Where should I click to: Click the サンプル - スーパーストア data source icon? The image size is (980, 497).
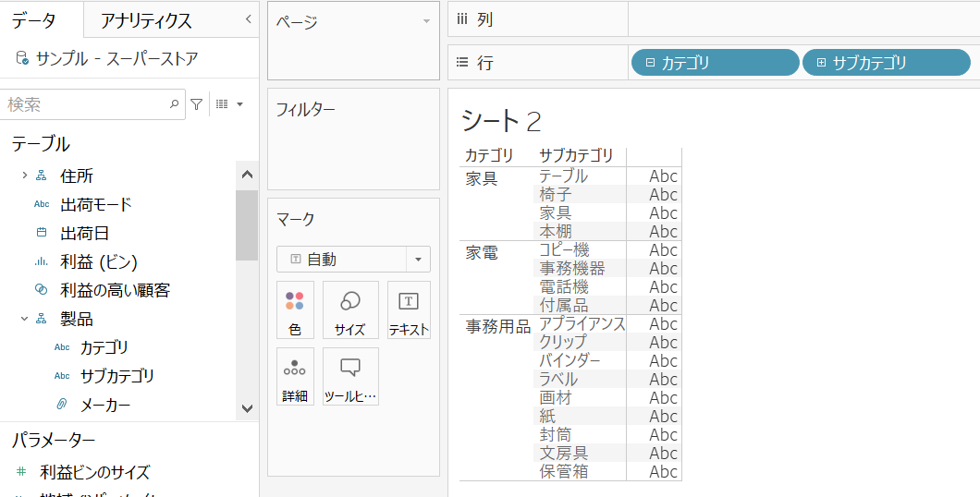coord(21,58)
